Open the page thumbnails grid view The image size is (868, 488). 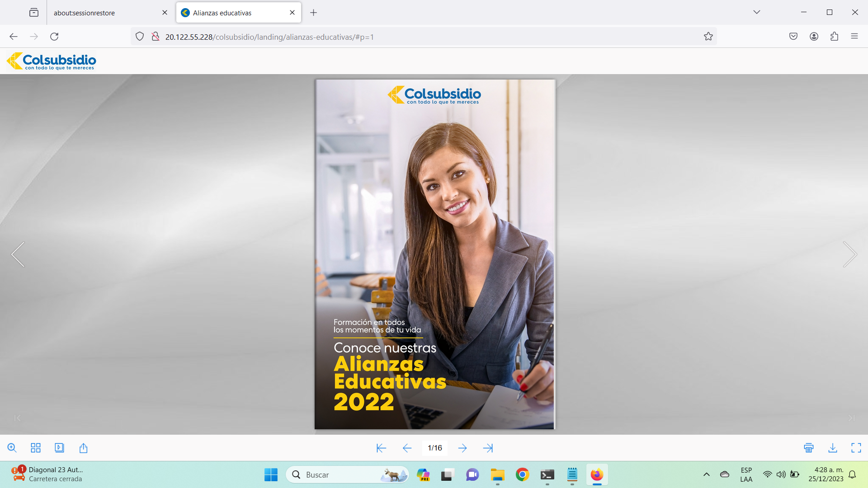pyautogui.click(x=36, y=448)
